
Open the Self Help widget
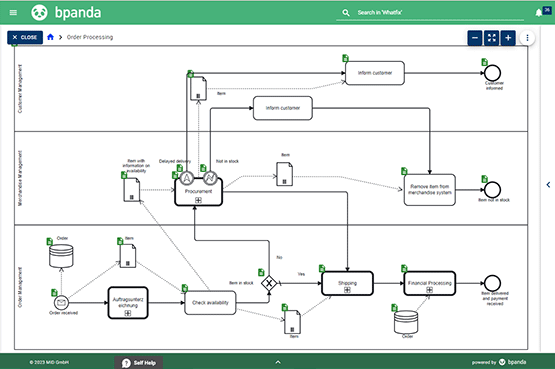pos(139,363)
